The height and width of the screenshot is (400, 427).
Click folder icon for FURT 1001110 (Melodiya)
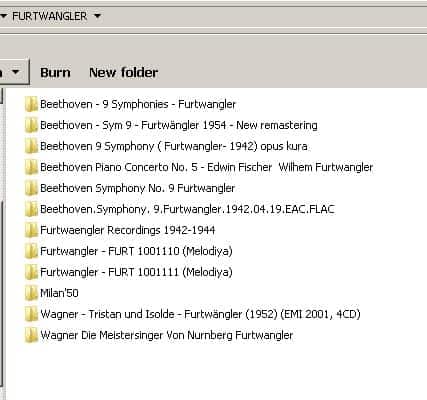point(31,251)
